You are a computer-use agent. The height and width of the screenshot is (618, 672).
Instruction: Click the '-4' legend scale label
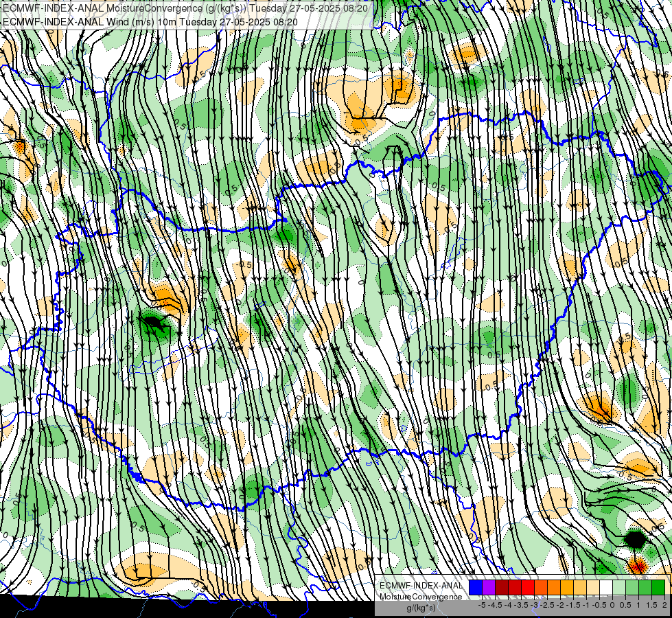[508, 605]
